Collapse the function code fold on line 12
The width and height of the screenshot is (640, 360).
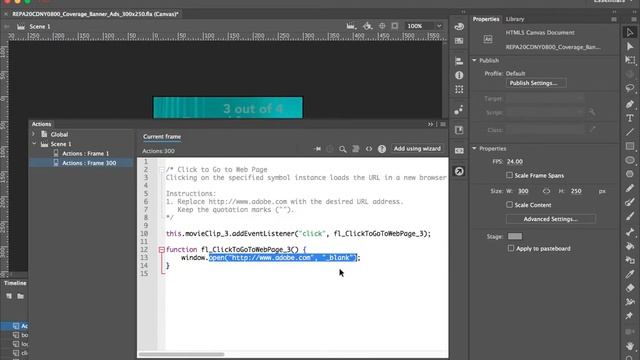click(x=162, y=250)
